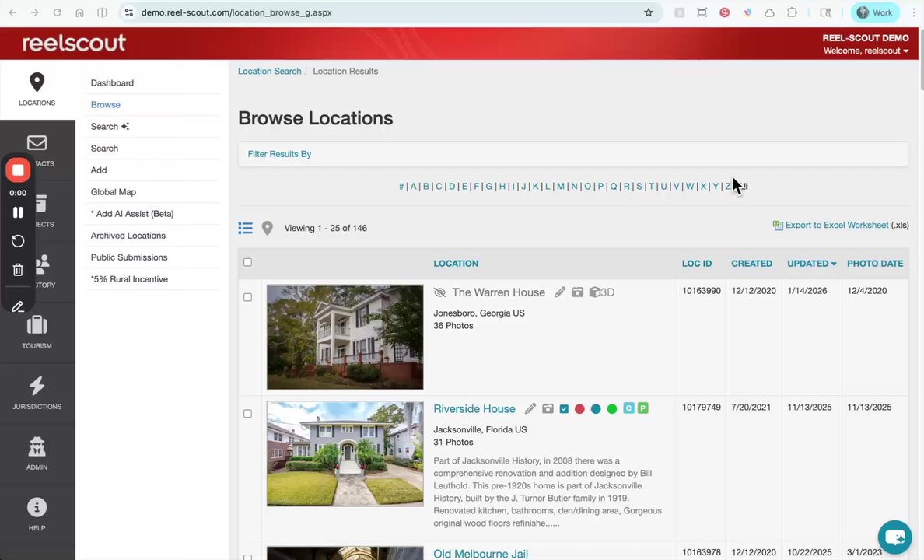Select Browse in the Locations menu
This screenshot has width=924, height=560.
tap(106, 105)
